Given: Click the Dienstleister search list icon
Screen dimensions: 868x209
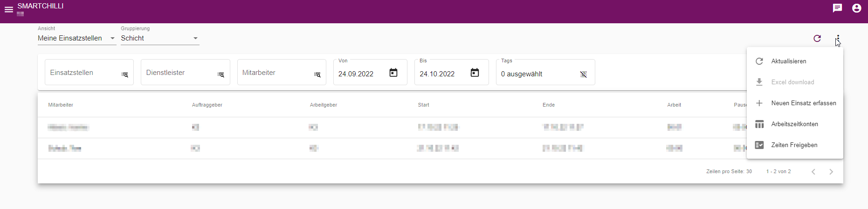Looking at the screenshot, I should pos(221,74).
